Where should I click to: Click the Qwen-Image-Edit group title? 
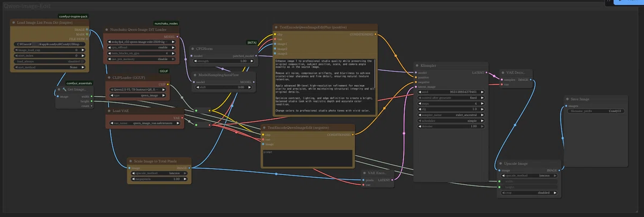click(x=27, y=5)
